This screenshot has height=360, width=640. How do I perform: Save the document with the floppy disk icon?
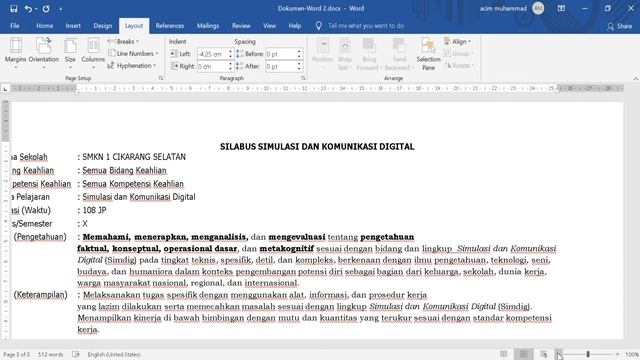pyautogui.click(x=13, y=9)
